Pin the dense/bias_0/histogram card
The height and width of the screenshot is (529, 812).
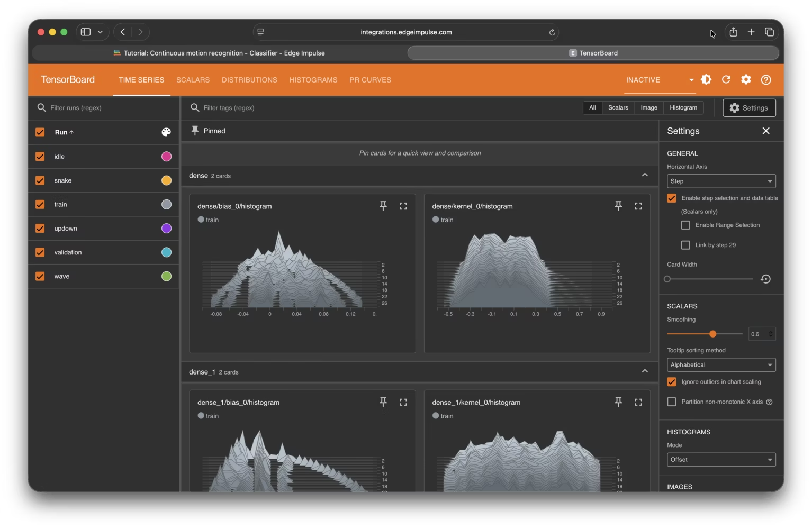tap(383, 206)
